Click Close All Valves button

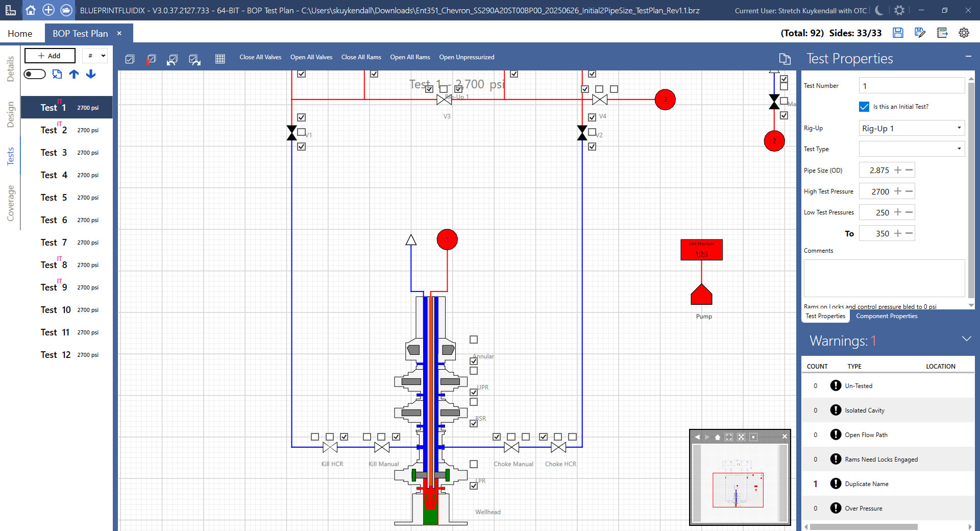[x=260, y=57]
